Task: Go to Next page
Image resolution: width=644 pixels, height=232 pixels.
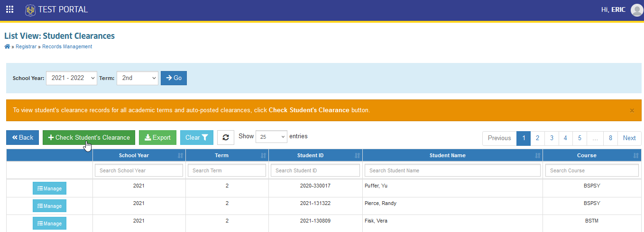Action: tap(629, 138)
